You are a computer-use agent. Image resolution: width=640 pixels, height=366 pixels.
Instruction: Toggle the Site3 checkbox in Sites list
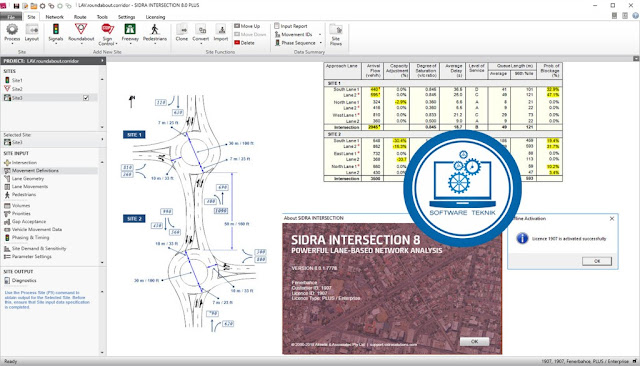(x=86, y=98)
